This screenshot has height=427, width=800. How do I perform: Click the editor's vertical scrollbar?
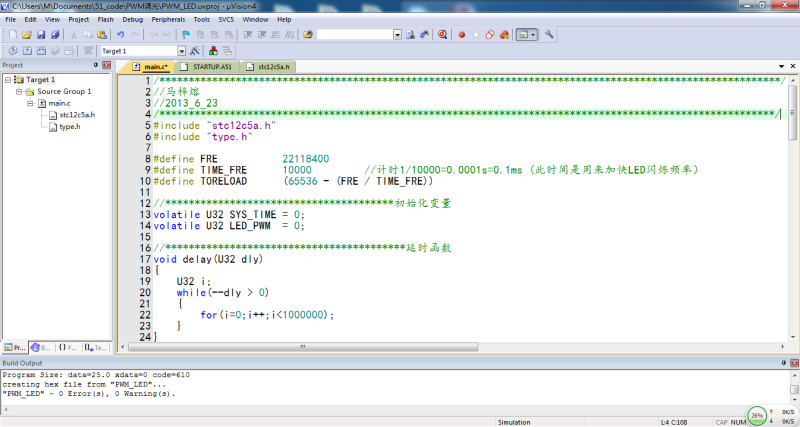click(x=793, y=200)
